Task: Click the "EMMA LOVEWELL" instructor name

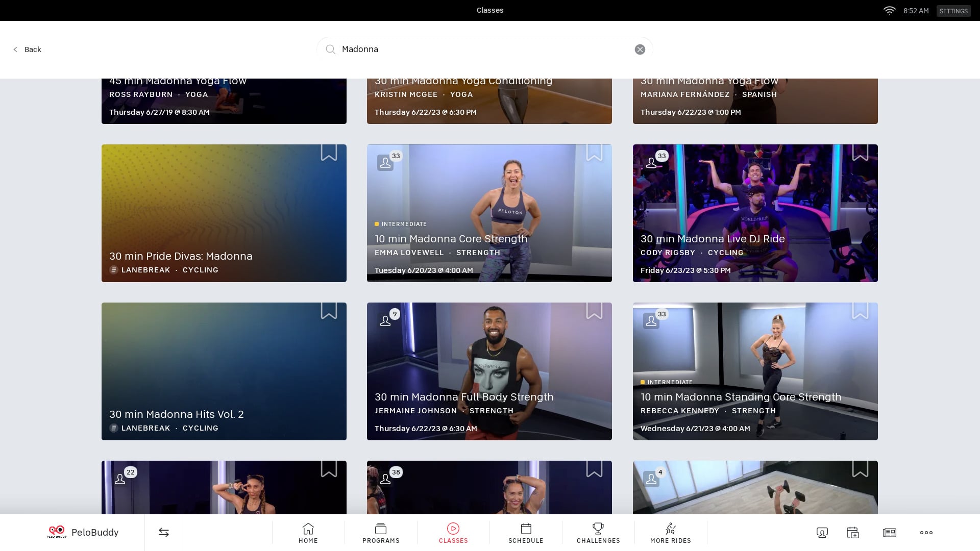Action: pyautogui.click(x=409, y=253)
